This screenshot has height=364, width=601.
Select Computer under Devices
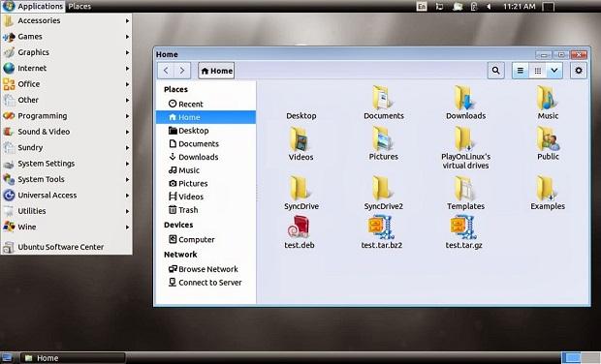tap(206, 240)
